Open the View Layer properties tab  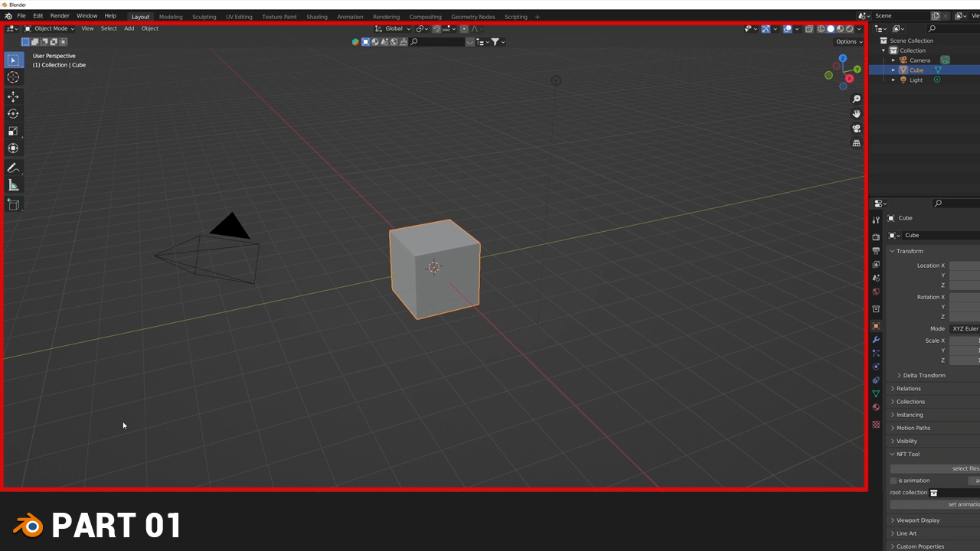876,264
